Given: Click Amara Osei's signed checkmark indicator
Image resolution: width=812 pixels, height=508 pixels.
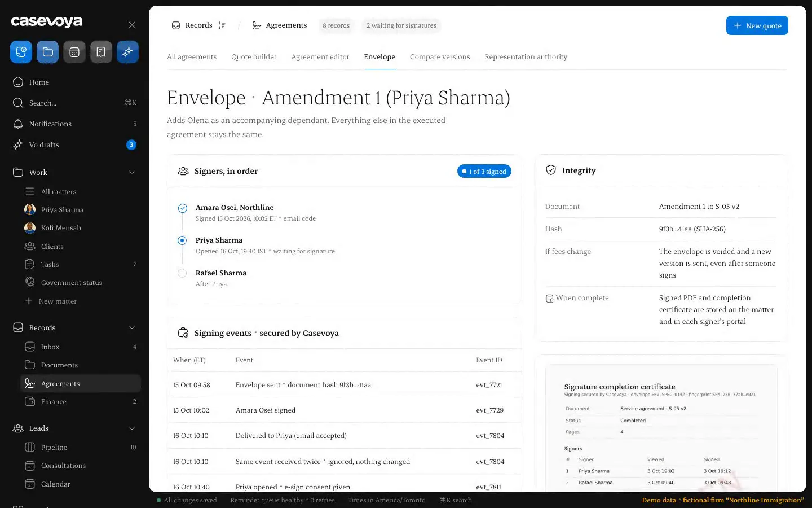Looking at the screenshot, I should pyautogui.click(x=182, y=208).
